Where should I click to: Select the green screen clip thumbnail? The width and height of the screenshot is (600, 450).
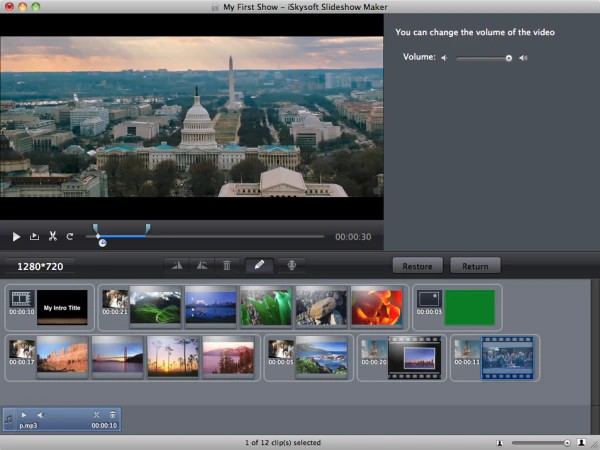click(469, 307)
